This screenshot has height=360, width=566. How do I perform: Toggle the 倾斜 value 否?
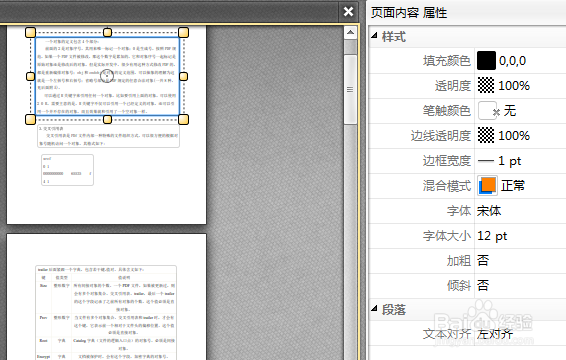click(x=483, y=286)
